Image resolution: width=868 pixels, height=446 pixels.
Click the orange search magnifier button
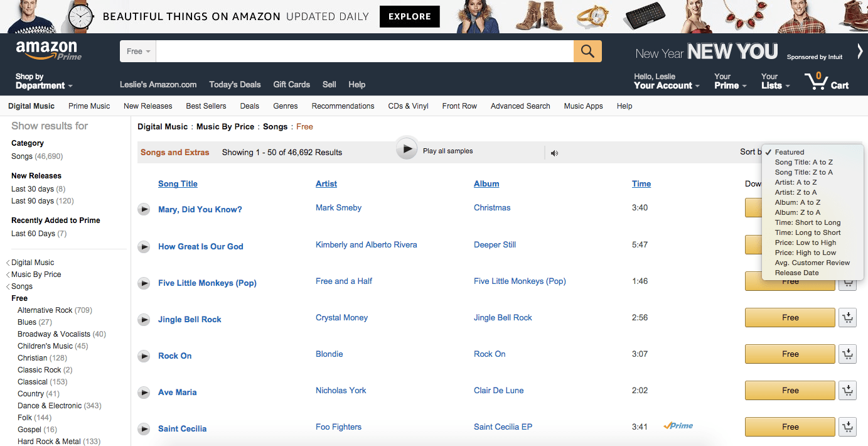click(x=587, y=52)
